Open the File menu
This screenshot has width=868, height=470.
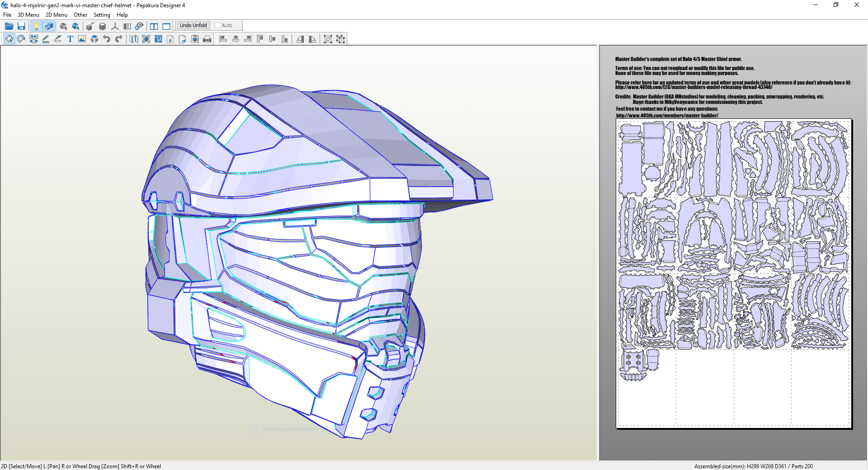tap(7, 15)
